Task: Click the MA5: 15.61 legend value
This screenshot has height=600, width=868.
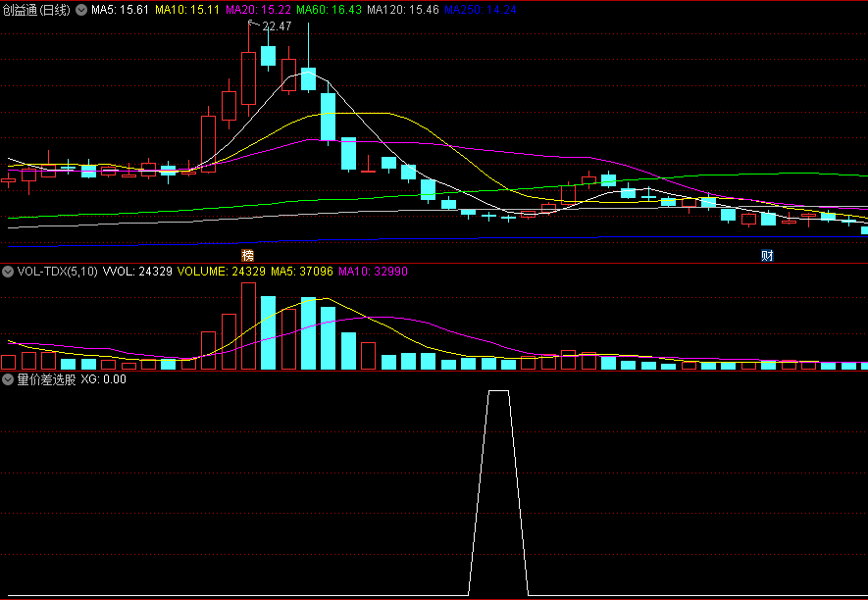Action: click(x=120, y=10)
